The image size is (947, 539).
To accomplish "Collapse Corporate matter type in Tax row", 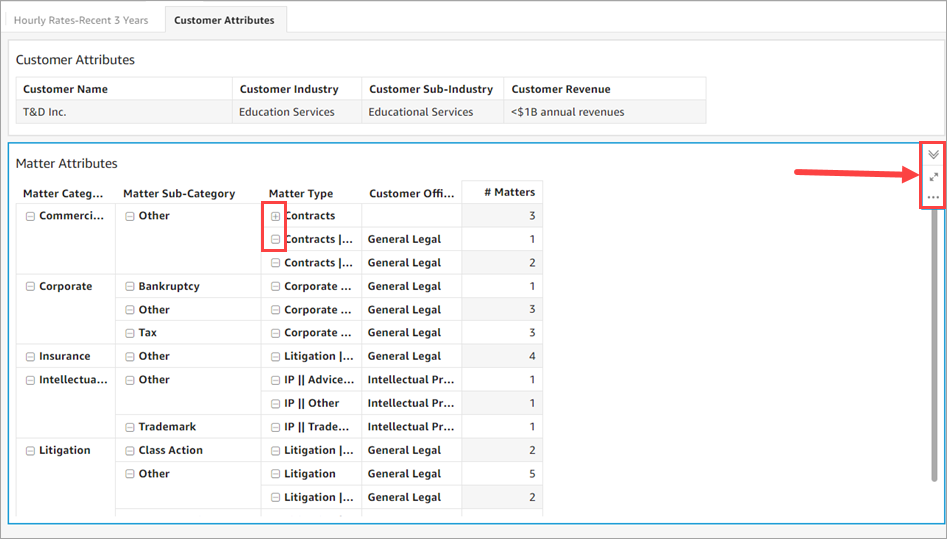I will 275,333.
